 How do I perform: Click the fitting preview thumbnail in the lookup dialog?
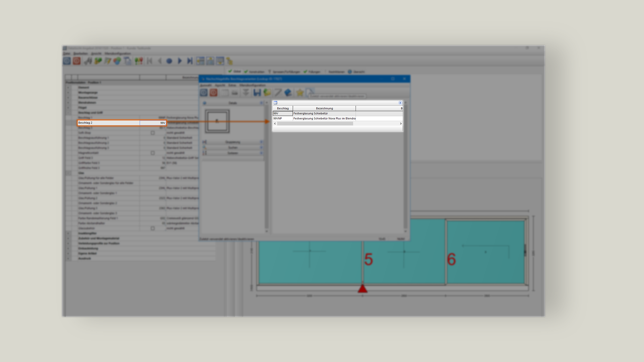[217, 121]
